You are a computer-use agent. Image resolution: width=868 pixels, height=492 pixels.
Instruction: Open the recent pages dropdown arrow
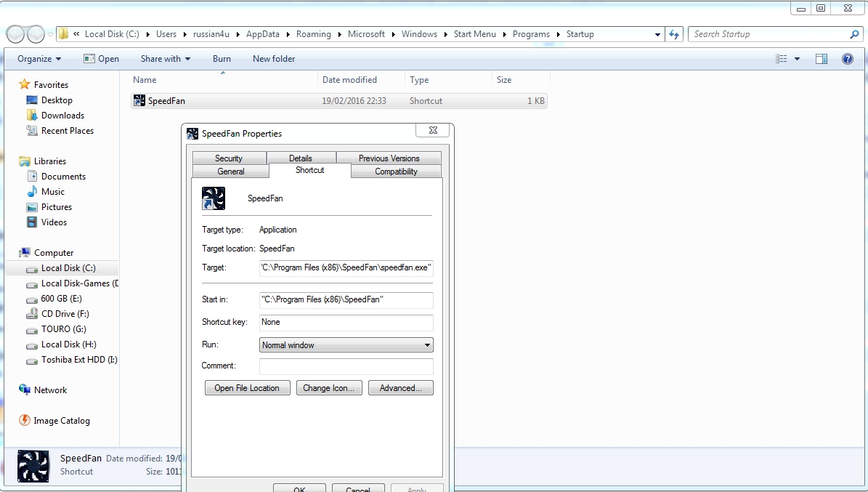point(50,34)
